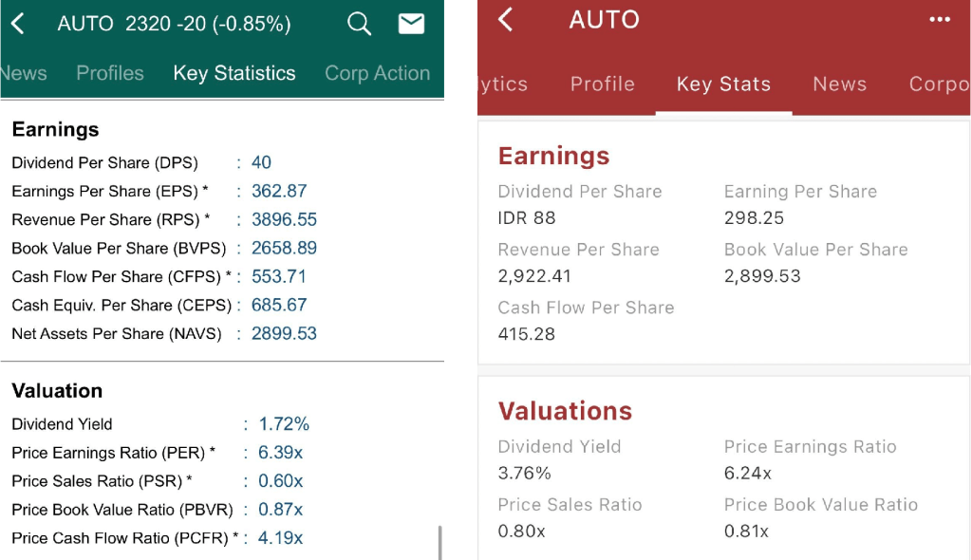Image resolution: width=971 pixels, height=560 pixels.
Task: Tap the back arrow in red header
Action: pyautogui.click(x=506, y=20)
